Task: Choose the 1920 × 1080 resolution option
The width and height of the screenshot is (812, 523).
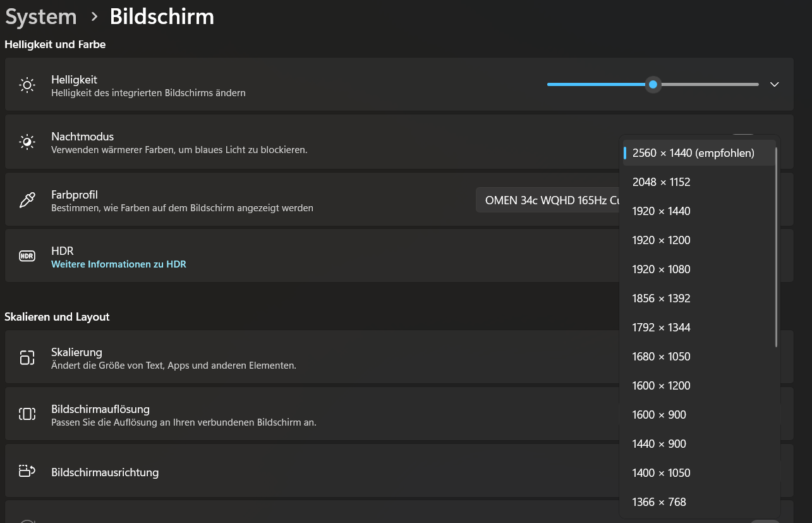Action: [661, 269]
